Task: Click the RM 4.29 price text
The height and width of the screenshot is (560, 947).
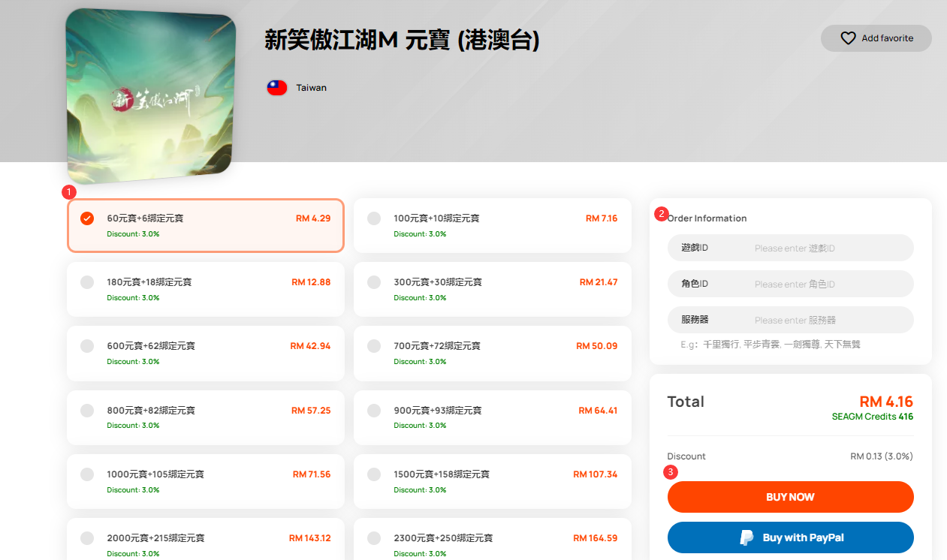Action: [313, 218]
